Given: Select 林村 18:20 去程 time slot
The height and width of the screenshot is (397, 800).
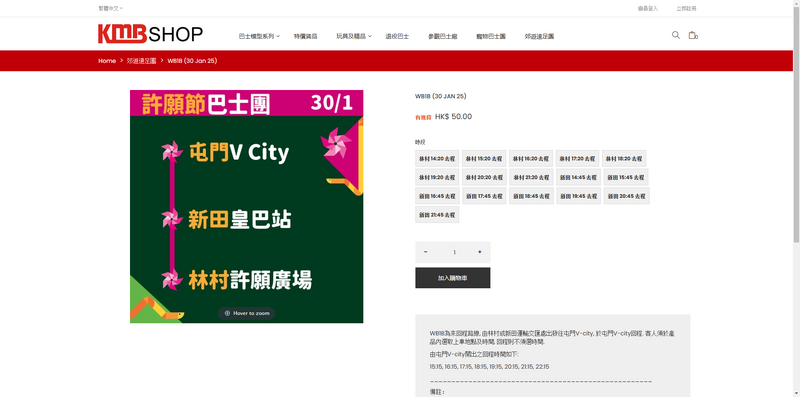Looking at the screenshot, I should pyautogui.click(x=624, y=159).
